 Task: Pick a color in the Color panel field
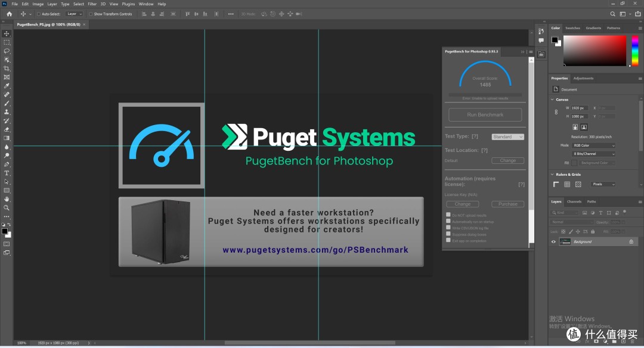click(x=595, y=51)
